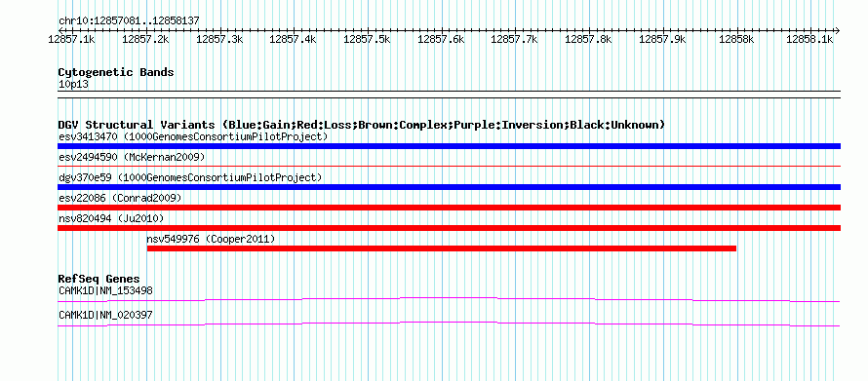
Task: Select the esv22086 red loss bar
Action: pyautogui.click(x=449, y=208)
